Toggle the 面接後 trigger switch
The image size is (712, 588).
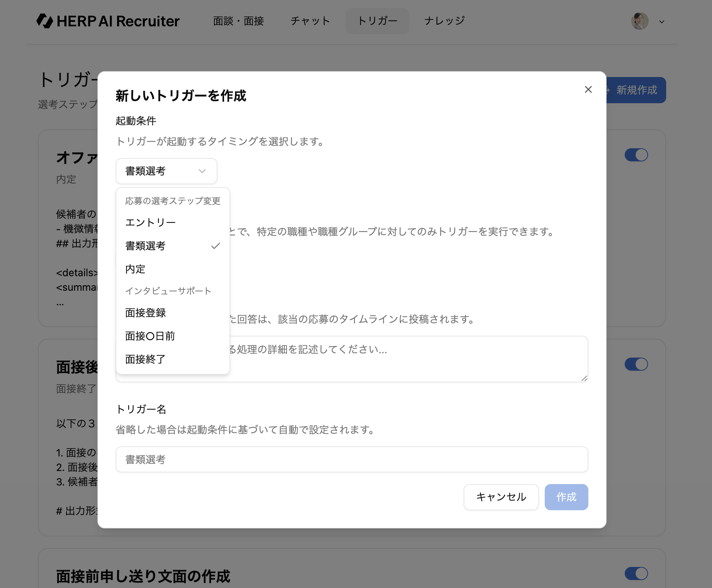[x=636, y=365]
